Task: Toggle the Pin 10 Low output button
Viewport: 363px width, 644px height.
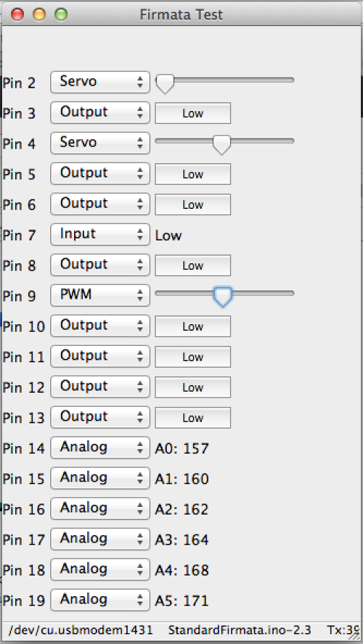Action: coord(193,326)
